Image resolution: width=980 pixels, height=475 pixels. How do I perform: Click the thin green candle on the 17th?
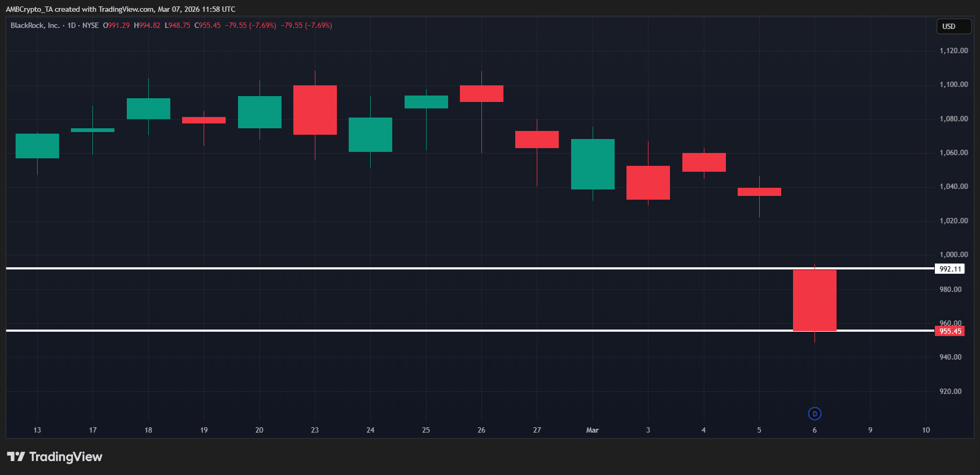pyautogui.click(x=92, y=130)
